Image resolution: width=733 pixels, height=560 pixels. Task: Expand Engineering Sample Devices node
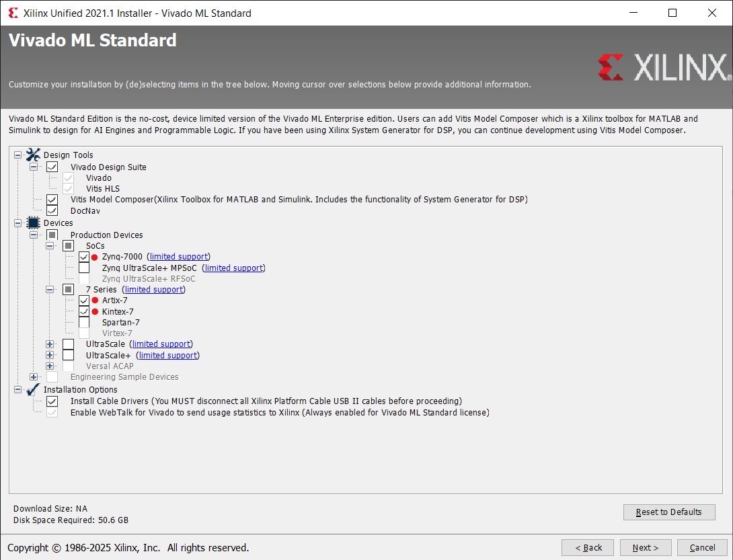pos(34,376)
